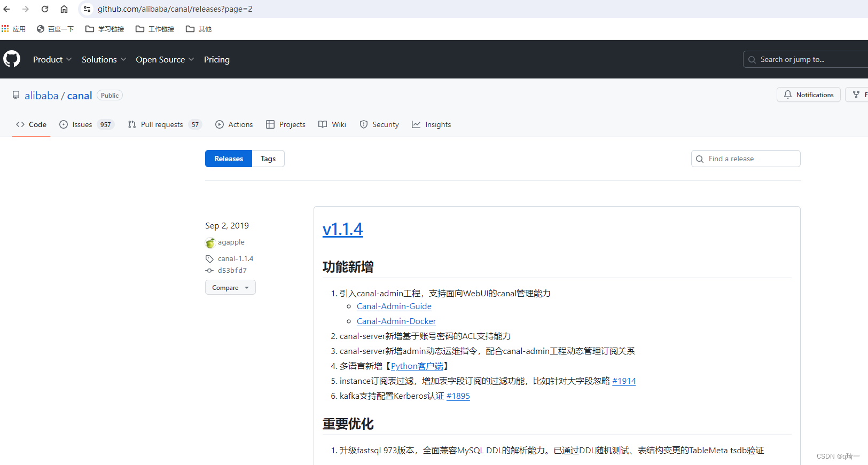
Task: Focus the Search or jump to field
Action: coord(806,59)
